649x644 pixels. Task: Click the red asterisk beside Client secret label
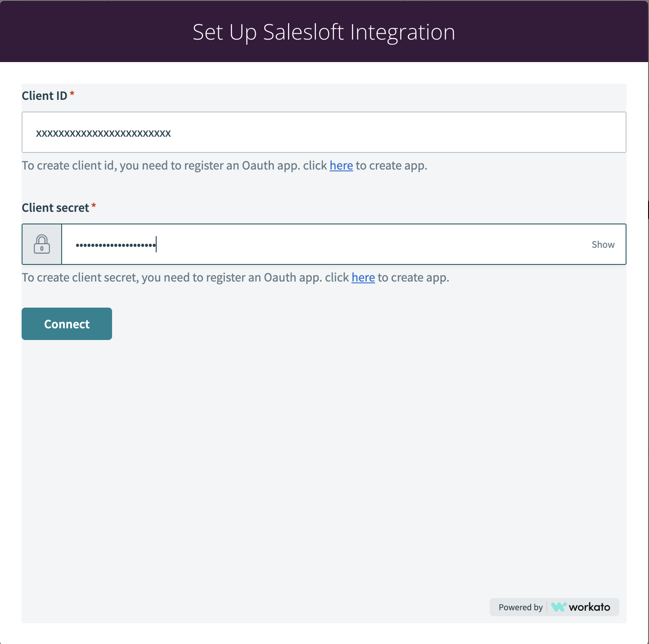[94, 206]
